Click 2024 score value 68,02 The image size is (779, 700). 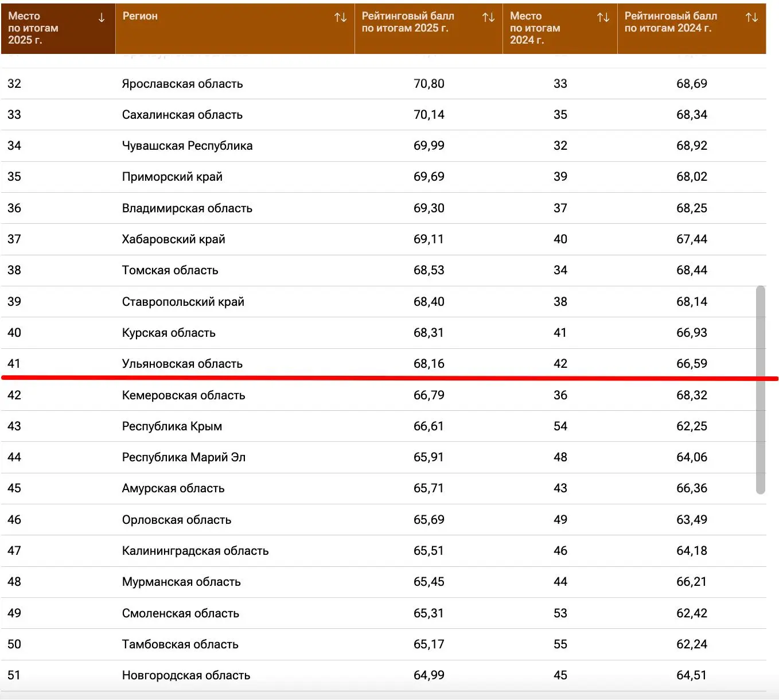point(692,177)
